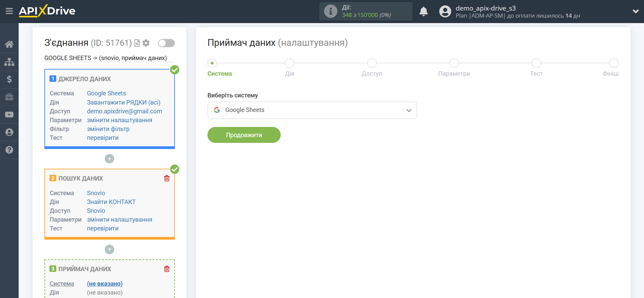Open the Google Sheets system dropdown
This screenshot has height=298, width=644.
click(x=312, y=110)
